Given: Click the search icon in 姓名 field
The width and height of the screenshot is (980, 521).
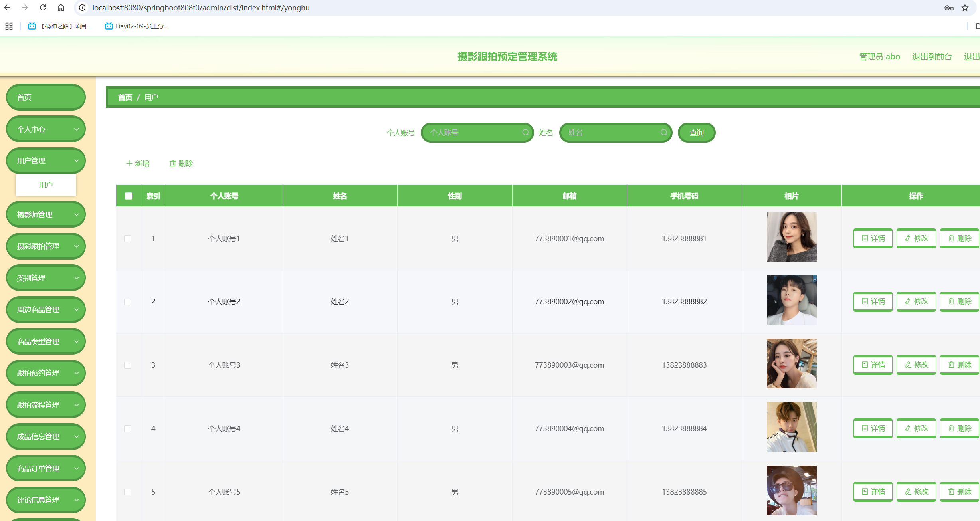Looking at the screenshot, I should pyautogui.click(x=664, y=133).
